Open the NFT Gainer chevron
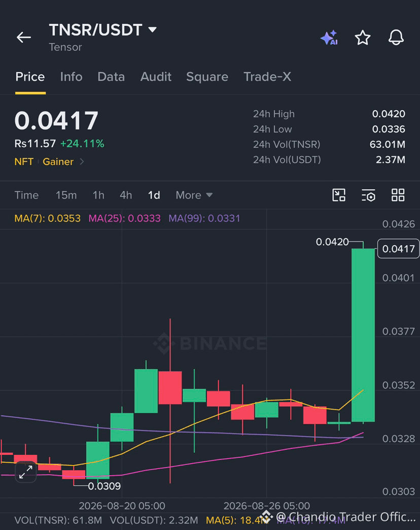The height and width of the screenshot is (530, 420). (x=82, y=161)
